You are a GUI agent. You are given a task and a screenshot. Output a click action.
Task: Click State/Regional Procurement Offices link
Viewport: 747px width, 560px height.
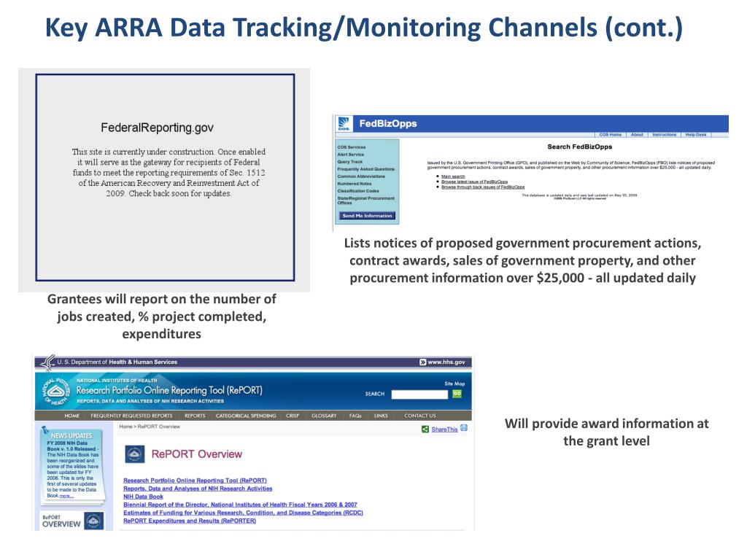366,201
